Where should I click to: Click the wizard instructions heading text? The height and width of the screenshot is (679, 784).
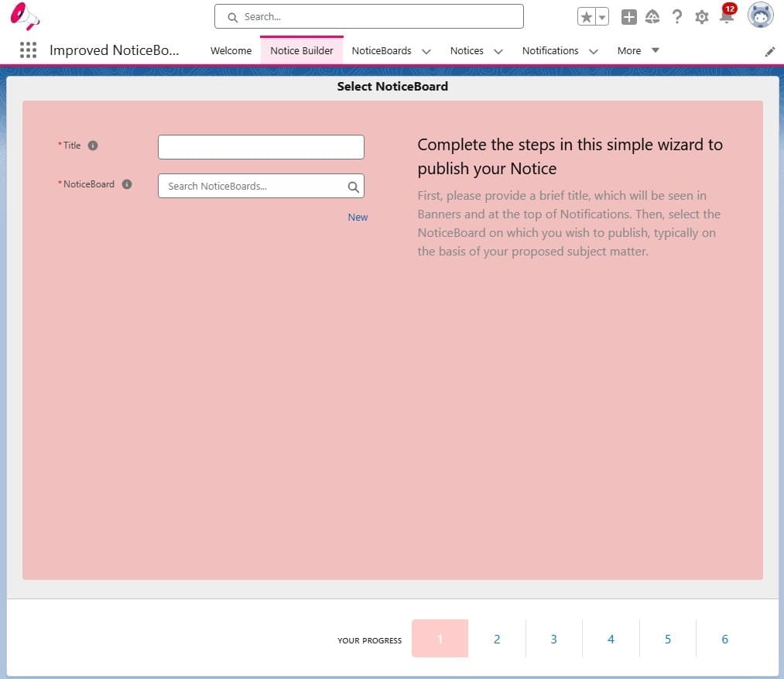570,156
